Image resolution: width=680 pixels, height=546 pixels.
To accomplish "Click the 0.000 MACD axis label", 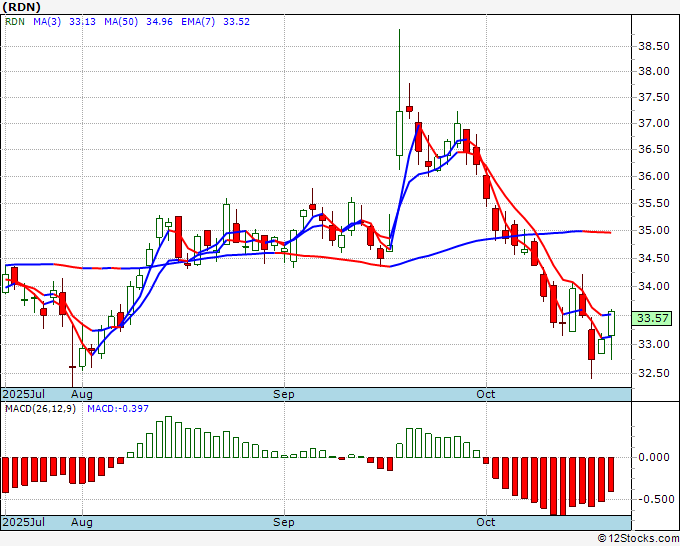I will (x=654, y=457).
